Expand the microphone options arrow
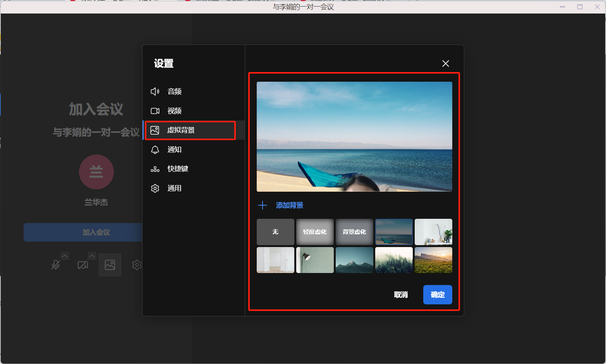 pyautogui.click(x=65, y=256)
